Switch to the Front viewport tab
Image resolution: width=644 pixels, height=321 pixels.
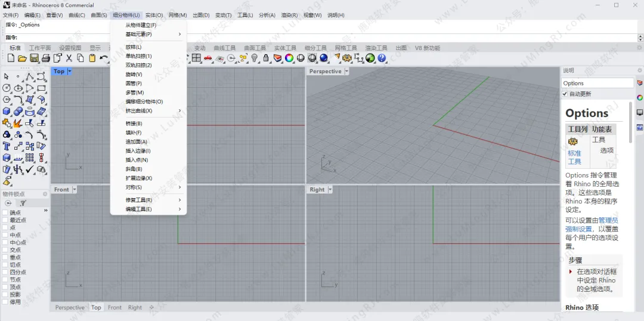tap(114, 308)
